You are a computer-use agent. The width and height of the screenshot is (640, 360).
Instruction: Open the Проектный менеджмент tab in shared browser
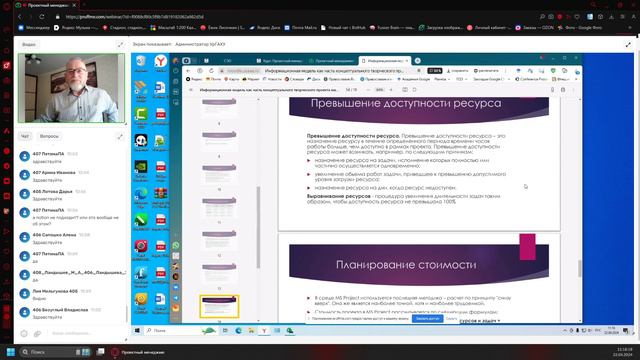click(x=332, y=61)
